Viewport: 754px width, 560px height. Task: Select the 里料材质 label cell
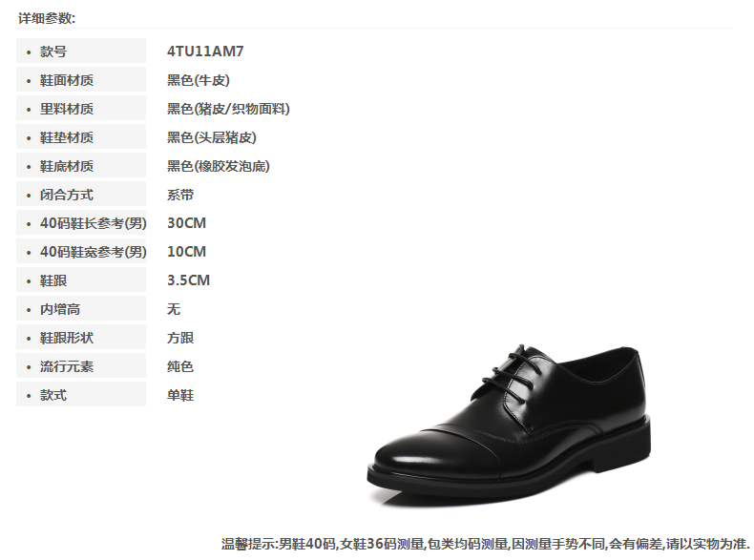coord(81,108)
